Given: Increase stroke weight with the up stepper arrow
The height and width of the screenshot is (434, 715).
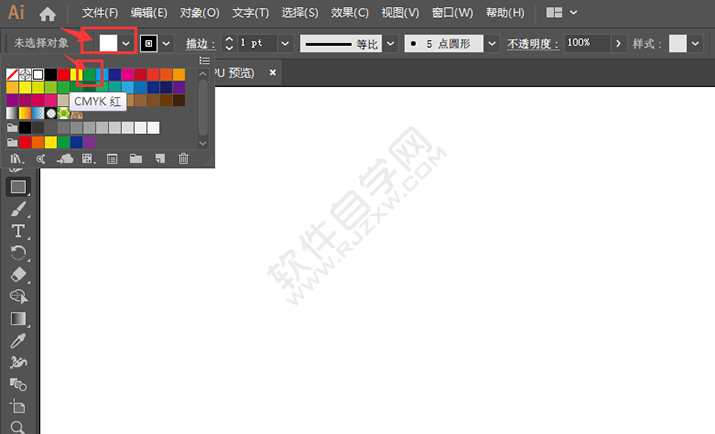Looking at the screenshot, I should pos(229,39).
